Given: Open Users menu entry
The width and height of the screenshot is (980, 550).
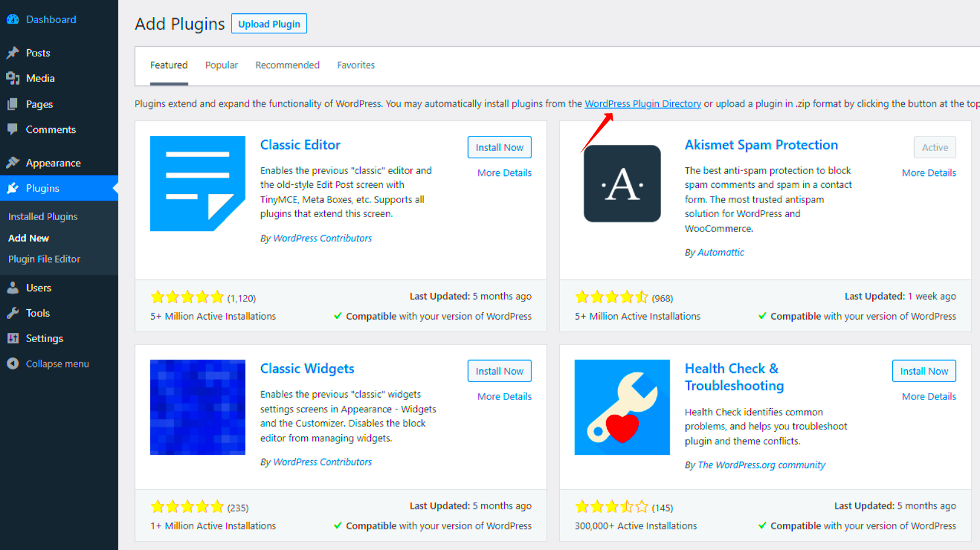Looking at the screenshot, I should (38, 288).
